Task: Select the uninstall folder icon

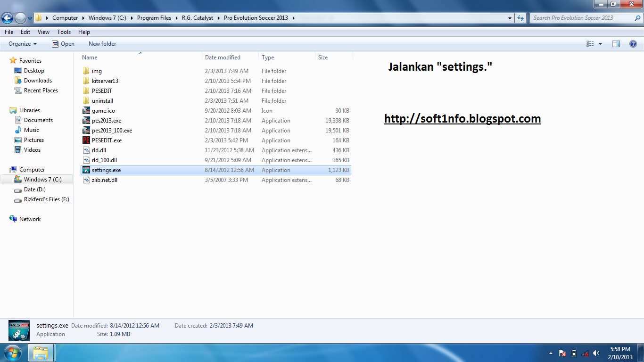Action: pyautogui.click(x=86, y=101)
